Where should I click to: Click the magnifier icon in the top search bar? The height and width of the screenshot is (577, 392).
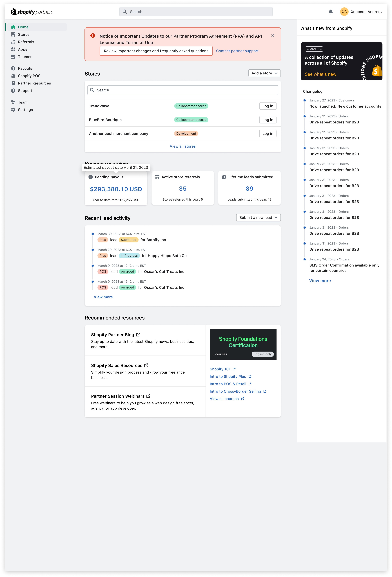[125, 12]
